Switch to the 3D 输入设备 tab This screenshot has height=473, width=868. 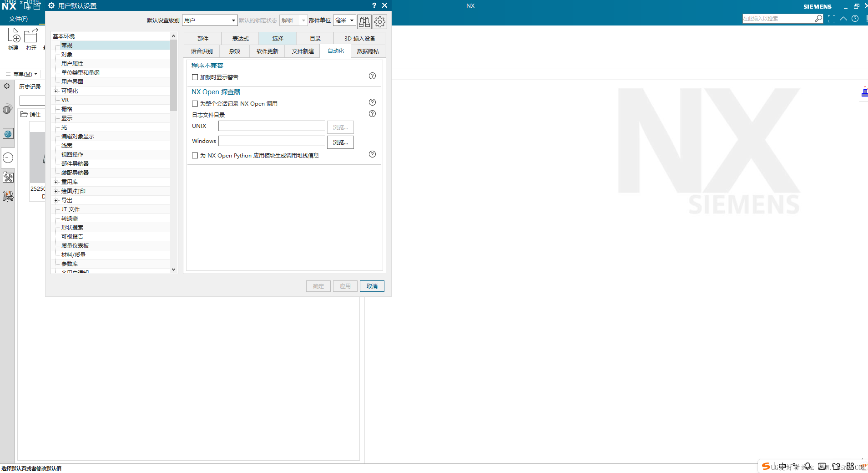tap(359, 39)
